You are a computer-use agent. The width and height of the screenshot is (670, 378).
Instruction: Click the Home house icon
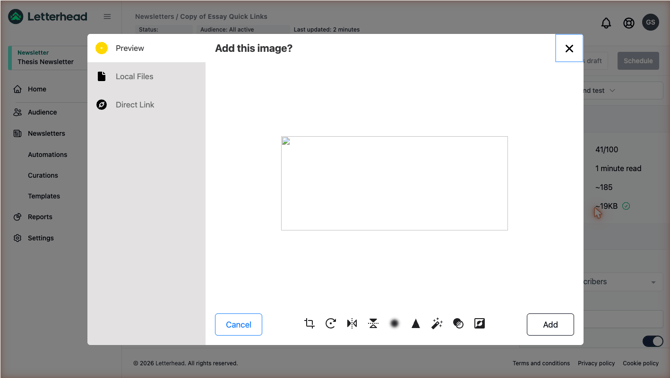tap(18, 89)
